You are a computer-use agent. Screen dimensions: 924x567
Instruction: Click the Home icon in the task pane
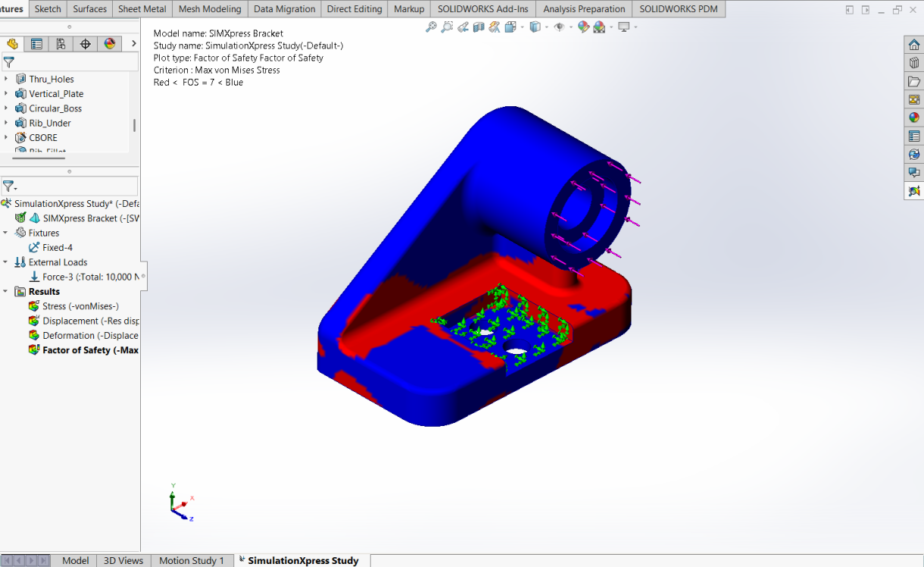914,44
